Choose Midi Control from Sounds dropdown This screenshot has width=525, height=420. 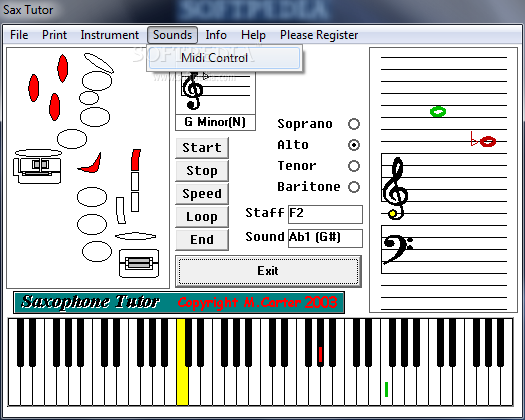pyautogui.click(x=224, y=58)
